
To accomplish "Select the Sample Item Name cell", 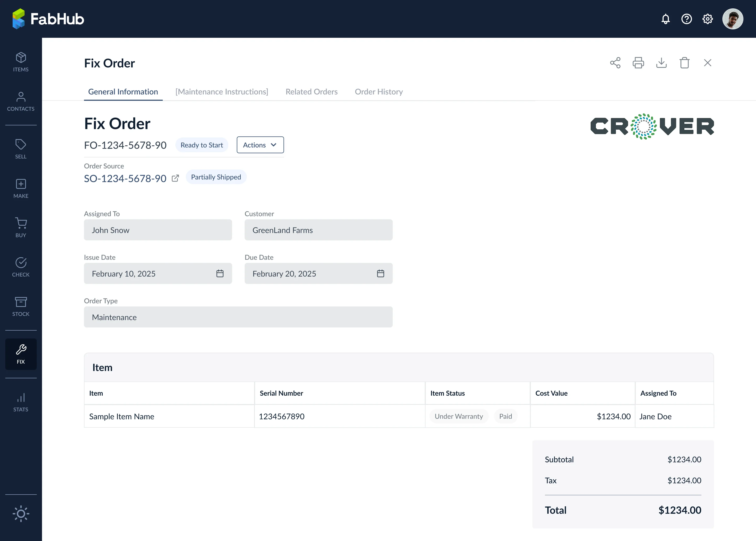I will click(169, 416).
